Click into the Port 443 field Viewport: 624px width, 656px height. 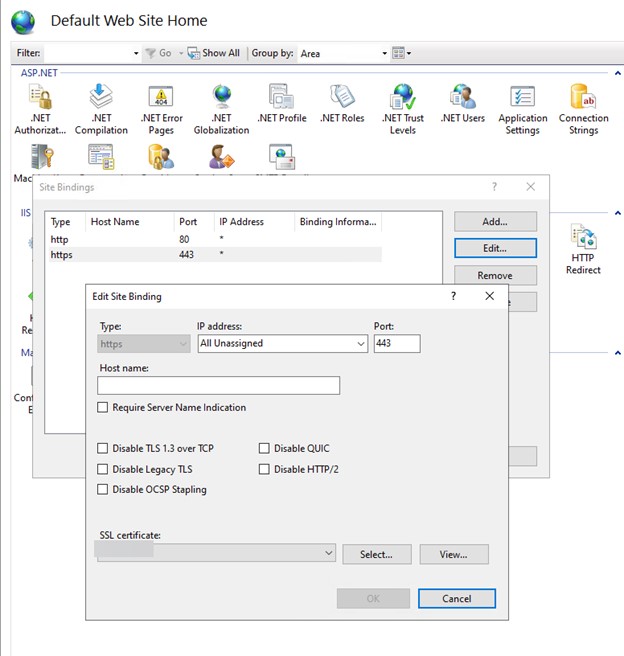[x=397, y=343]
